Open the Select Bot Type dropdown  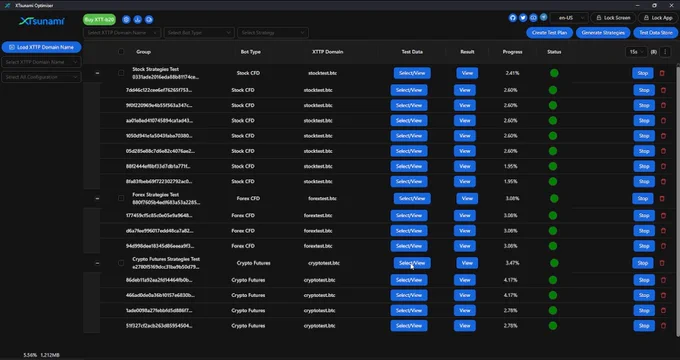click(199, 33)
